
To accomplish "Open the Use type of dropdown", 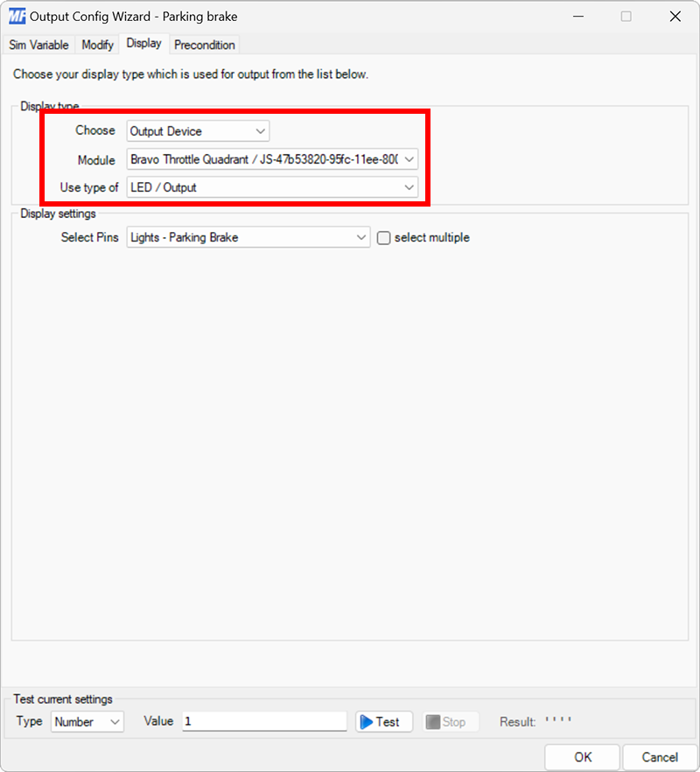I will tap(407, 187).
